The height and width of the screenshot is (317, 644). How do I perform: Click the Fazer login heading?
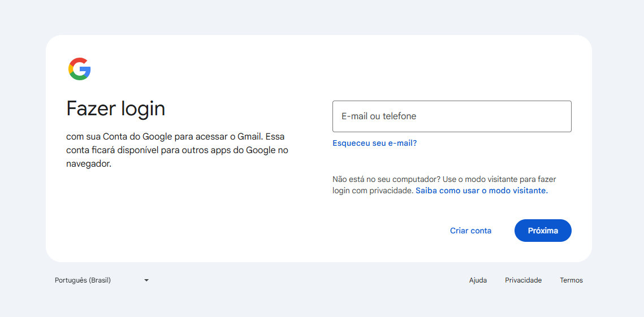[x=116, y=109]
